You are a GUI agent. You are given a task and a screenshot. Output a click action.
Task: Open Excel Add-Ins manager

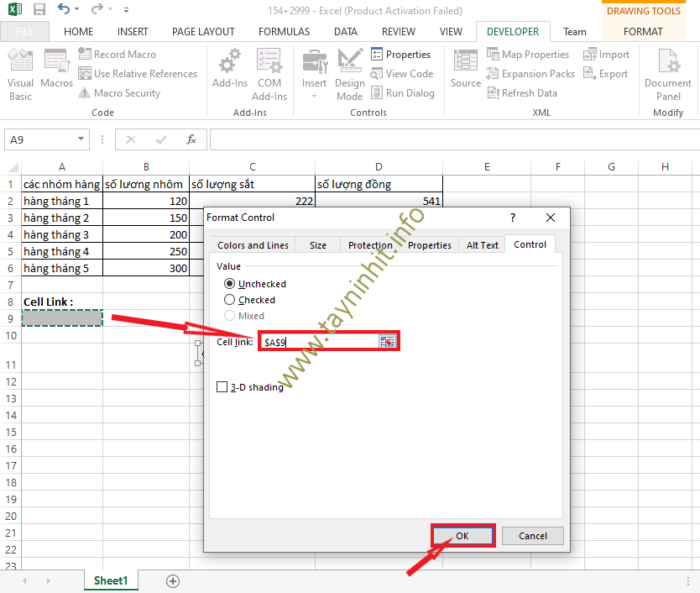[229, 69]
